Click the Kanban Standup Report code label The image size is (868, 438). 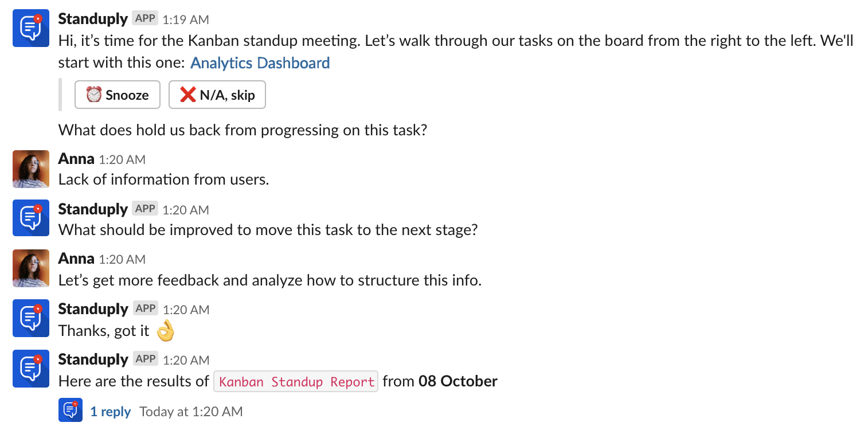[x=295, y=382]
